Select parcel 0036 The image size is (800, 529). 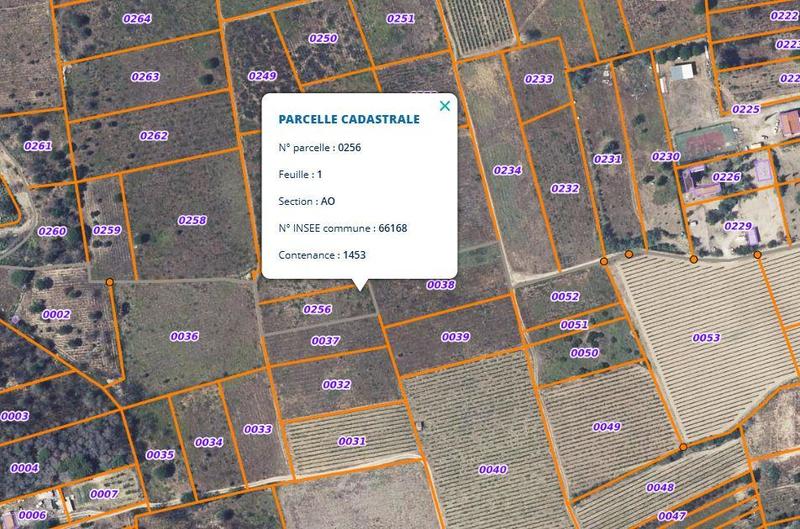(184, 337)
